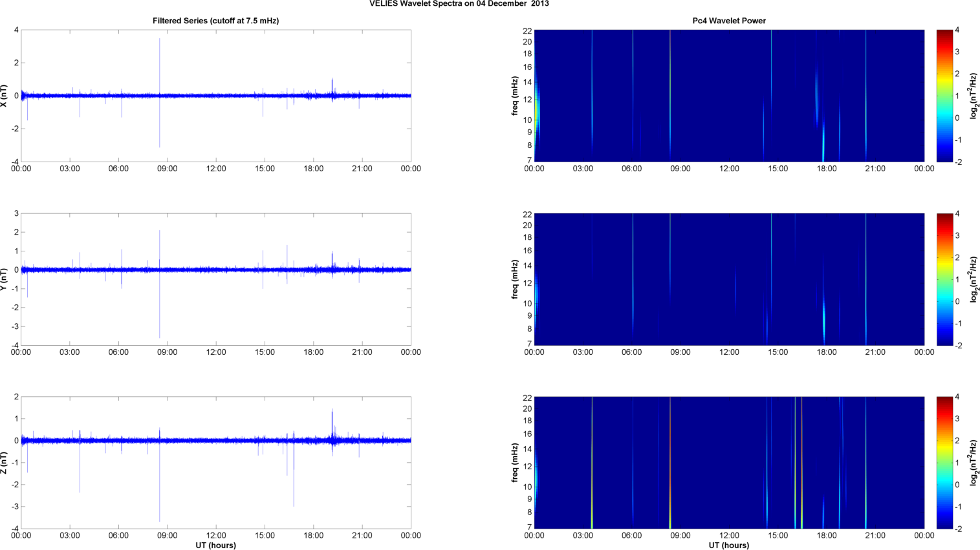Click the middle wavelet plot's colorbar
The width and height of the screenshot is (980, 550).
944,279
